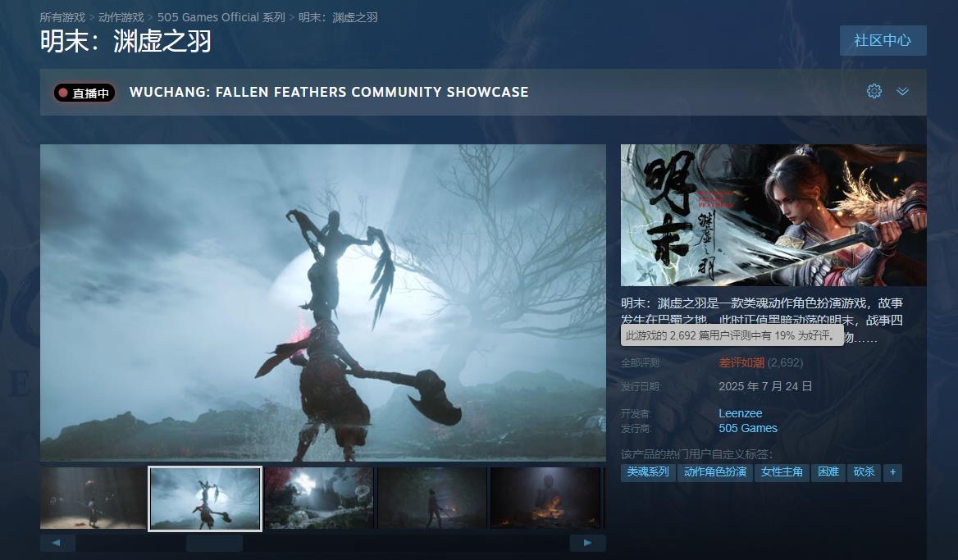Viewport: 958px width, 560px height.
Task: Select the Souls-like tag
Action: tap(647, 472)
